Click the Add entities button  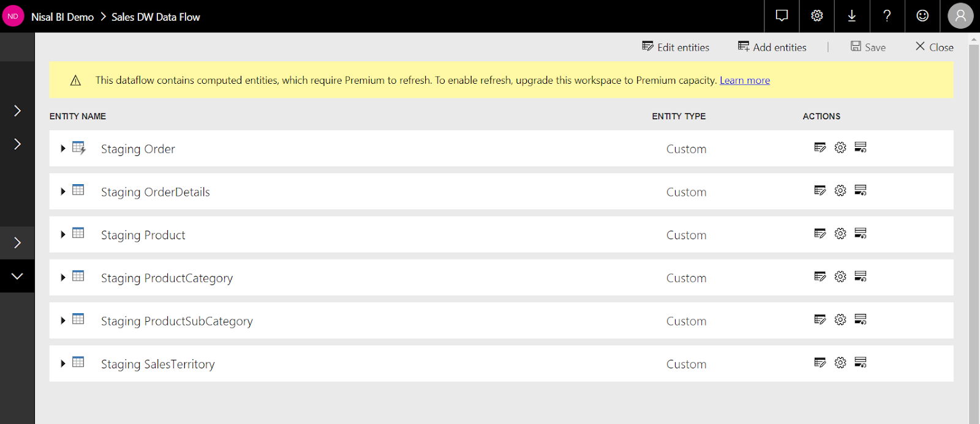pyautogui.click(x=772, y=47)
